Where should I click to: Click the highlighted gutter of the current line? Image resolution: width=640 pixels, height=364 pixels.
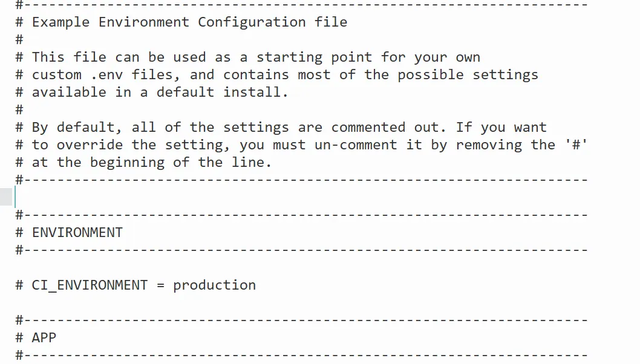(x=6, y=197)
